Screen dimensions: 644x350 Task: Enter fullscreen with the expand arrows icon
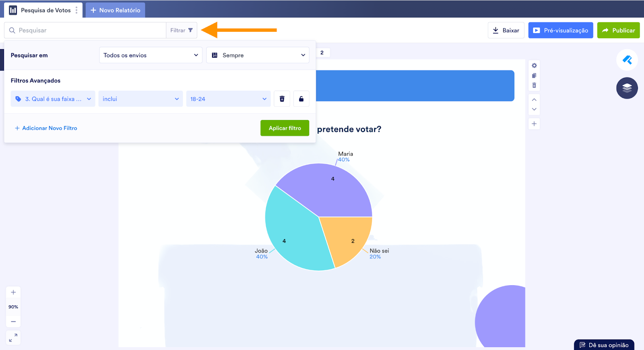[13, 338]
